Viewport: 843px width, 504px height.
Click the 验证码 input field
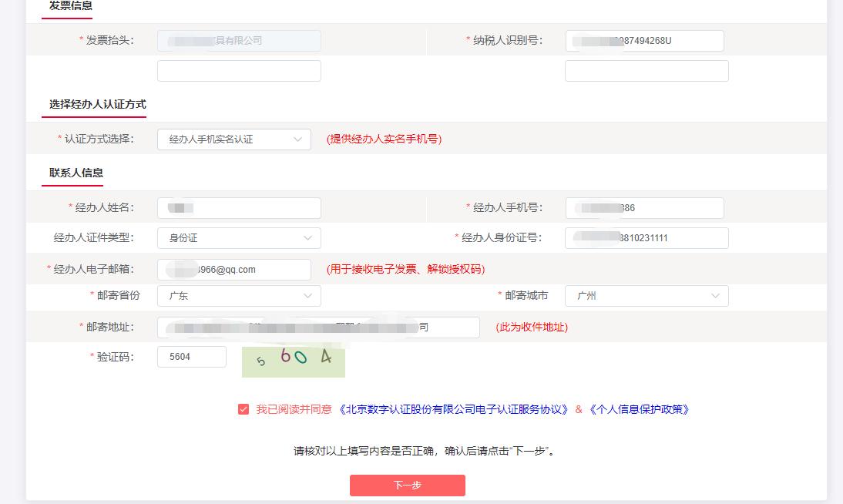191,356
